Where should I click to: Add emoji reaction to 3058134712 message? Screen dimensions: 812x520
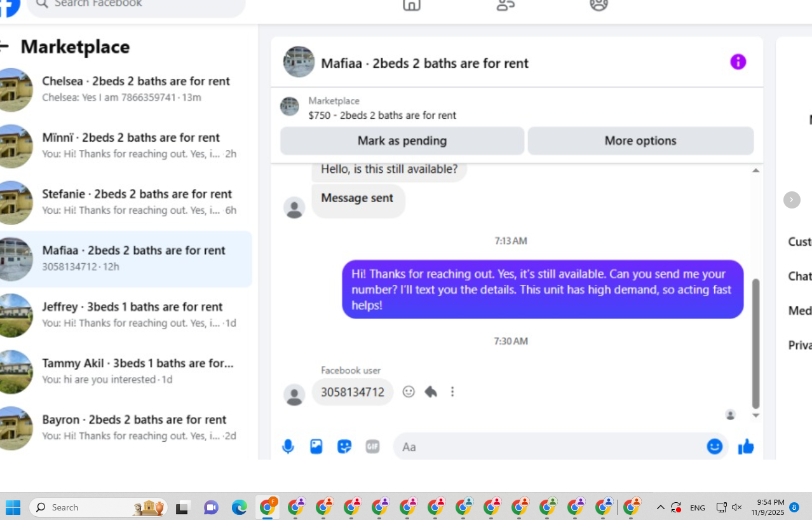(409, 392)
